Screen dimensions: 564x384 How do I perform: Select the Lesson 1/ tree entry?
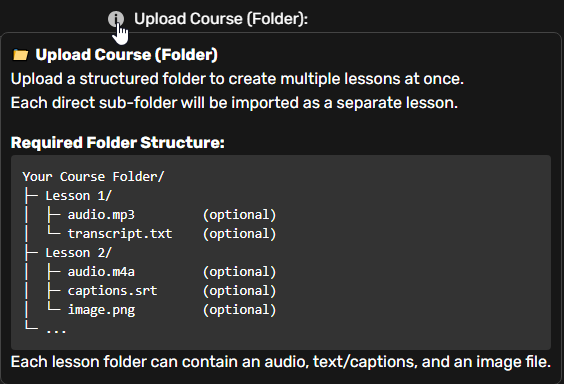click(x=78, y=196)
